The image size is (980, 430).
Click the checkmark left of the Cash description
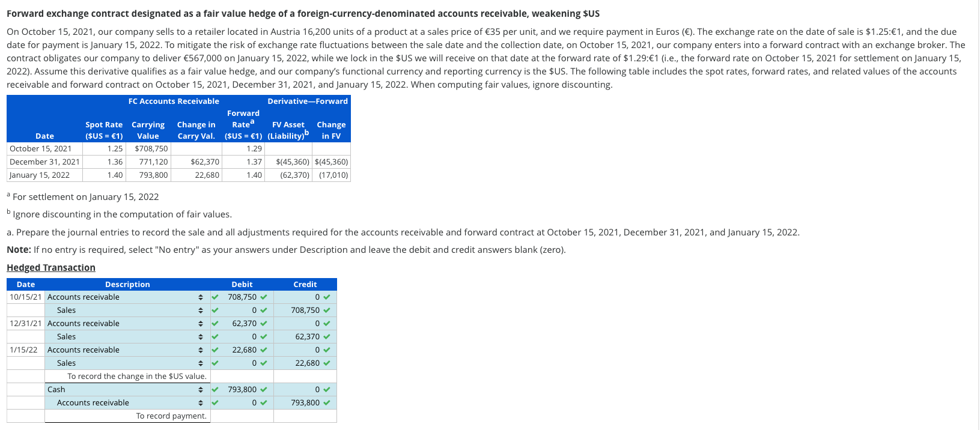pyautogui.click(x=214, y=389)
